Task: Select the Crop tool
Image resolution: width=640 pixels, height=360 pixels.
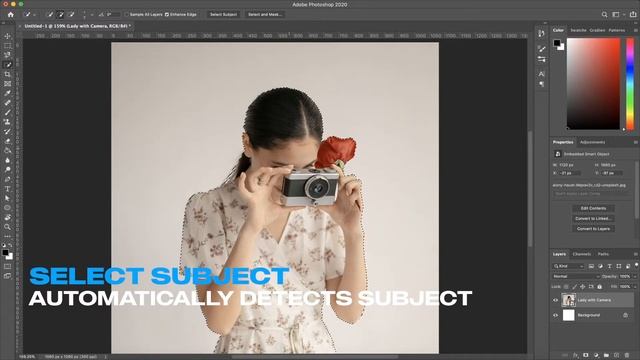Action: pyautogui.click(x=7, y=74)
